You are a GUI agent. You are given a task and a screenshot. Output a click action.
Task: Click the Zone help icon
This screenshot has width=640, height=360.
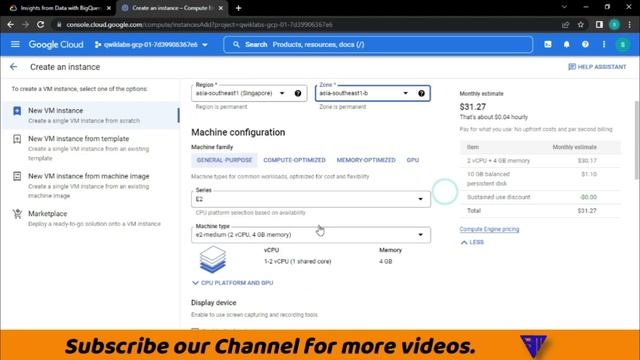click(422, 93)
